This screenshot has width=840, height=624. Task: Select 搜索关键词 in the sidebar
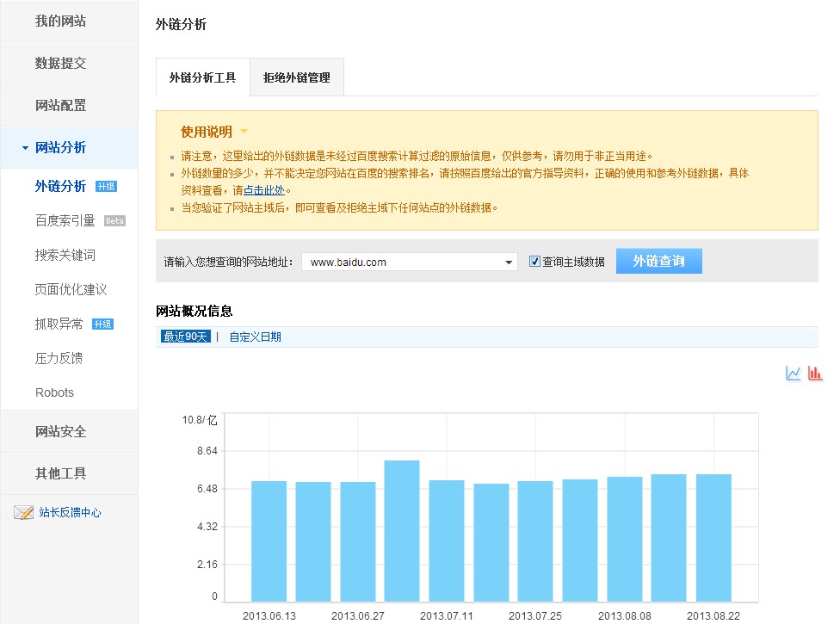pos(65,255)
